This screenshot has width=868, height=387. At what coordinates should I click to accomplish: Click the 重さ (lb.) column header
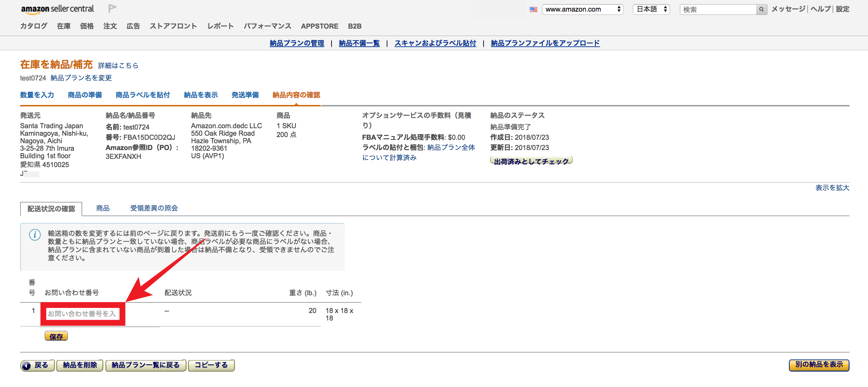(303, 293)
